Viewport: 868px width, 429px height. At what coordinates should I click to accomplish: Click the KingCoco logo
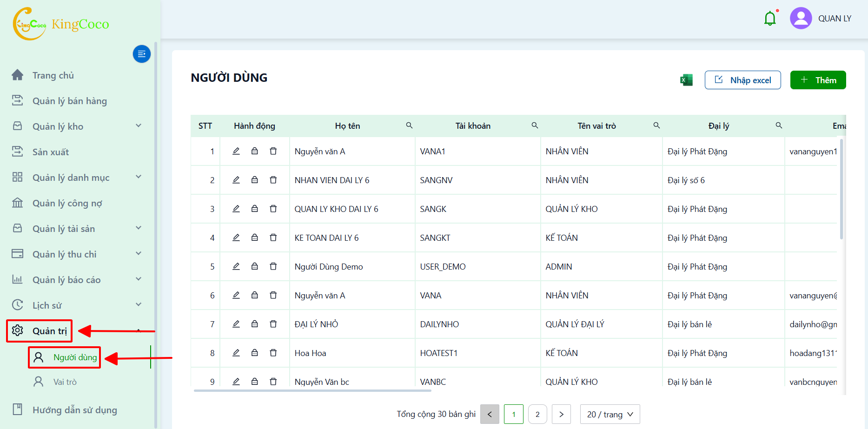pos(61,24)
